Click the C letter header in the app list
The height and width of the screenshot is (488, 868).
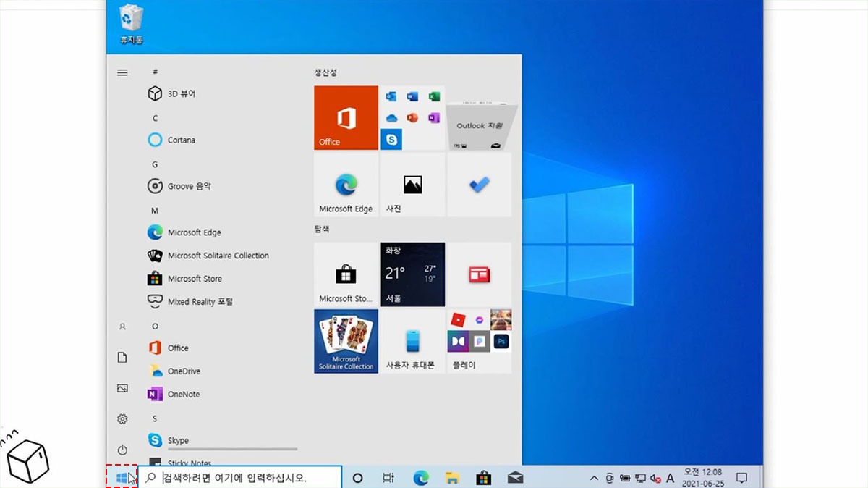click(x=156, y=118)
